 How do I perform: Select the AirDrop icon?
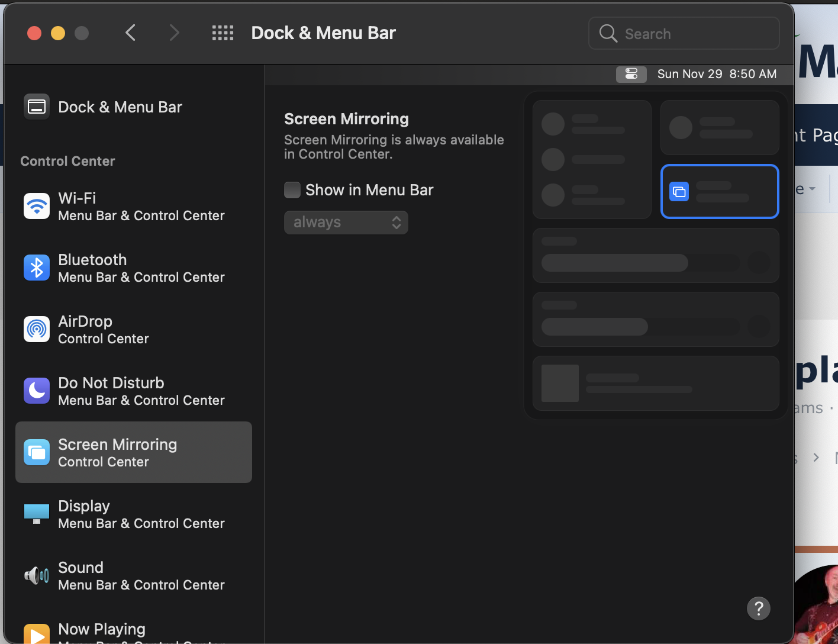click(37, 330)
